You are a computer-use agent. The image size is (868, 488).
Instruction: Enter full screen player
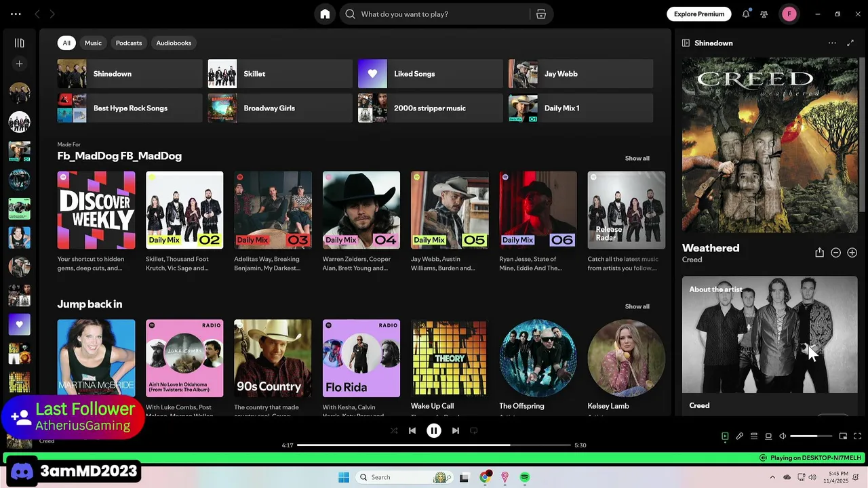(858, 436)
